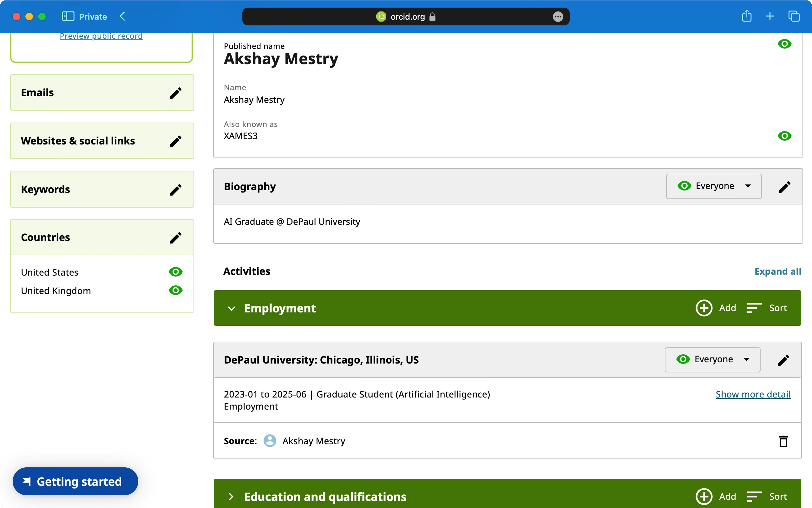Show Safari tab overview
812x508 pixels.
(x=794, y=17)
